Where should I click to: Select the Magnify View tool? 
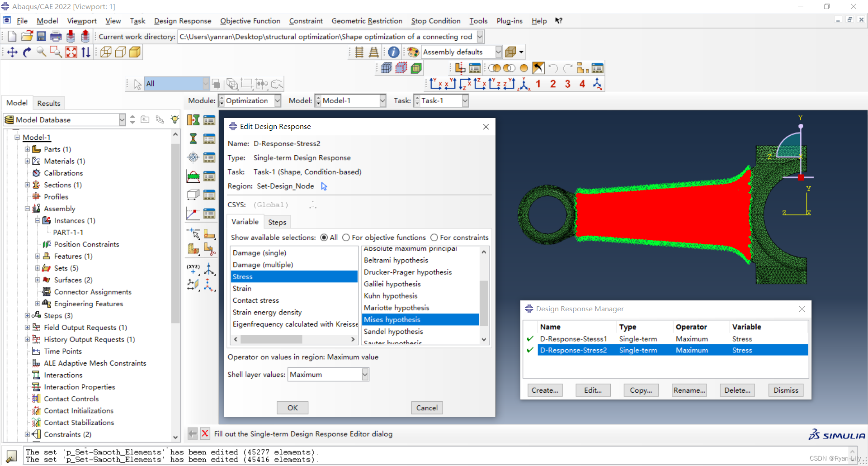(41, 52)
